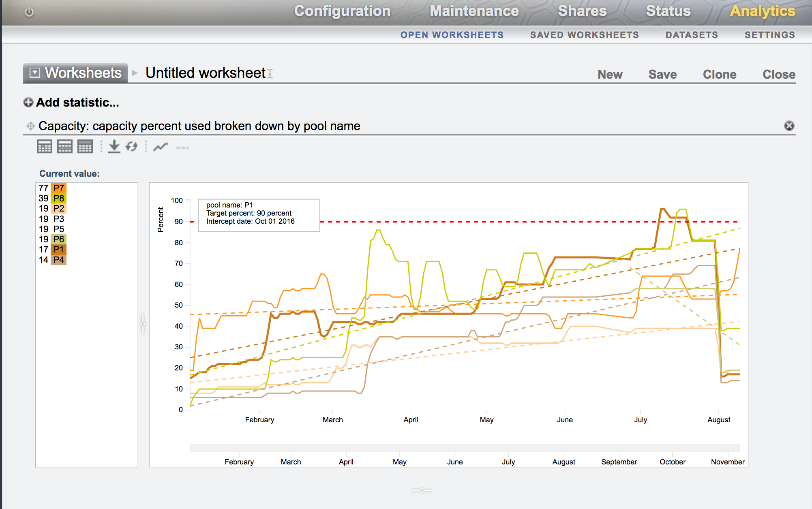Switch to the Status tab
Viewport: 812px width, 509px height.
tap(668, 11)
